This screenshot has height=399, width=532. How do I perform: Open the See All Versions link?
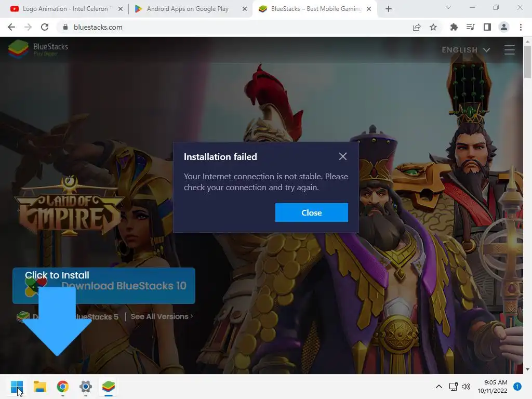click(162, 316)
